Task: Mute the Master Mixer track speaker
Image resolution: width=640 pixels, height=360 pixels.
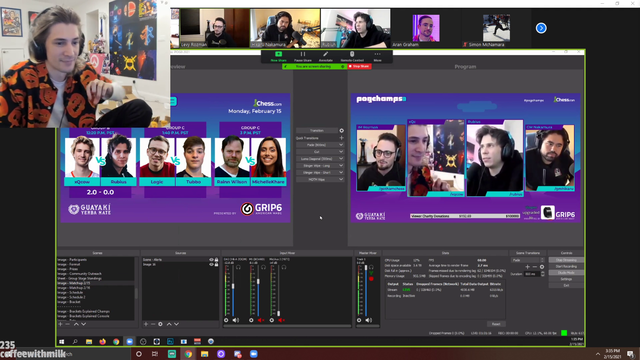Action: pyautogui.click(x=369, y=320)
